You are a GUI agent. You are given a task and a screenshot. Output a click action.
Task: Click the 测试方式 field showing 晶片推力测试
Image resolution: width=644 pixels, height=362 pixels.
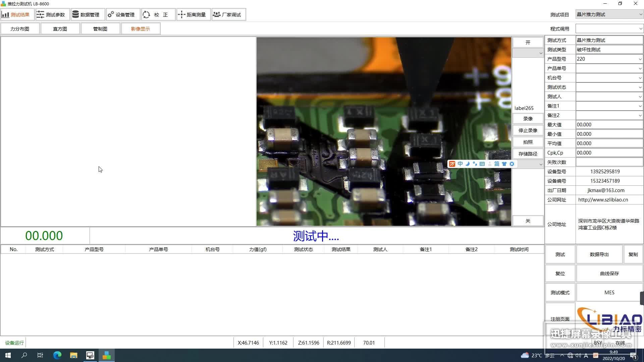(609, 40)
